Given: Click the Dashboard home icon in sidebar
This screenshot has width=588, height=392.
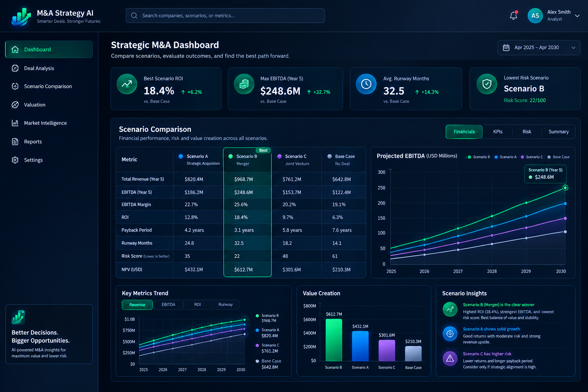Looking at the screenshot, I should (15, 49).
